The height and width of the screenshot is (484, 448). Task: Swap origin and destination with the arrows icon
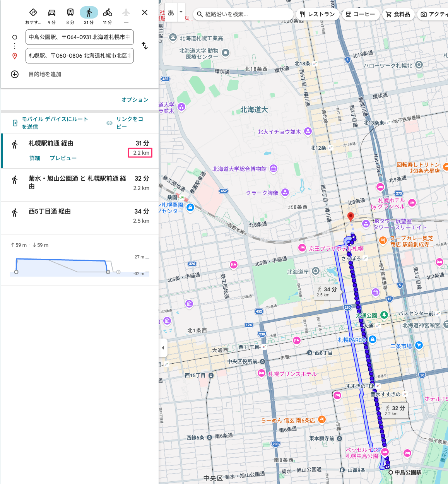click(x=145, y=46)
